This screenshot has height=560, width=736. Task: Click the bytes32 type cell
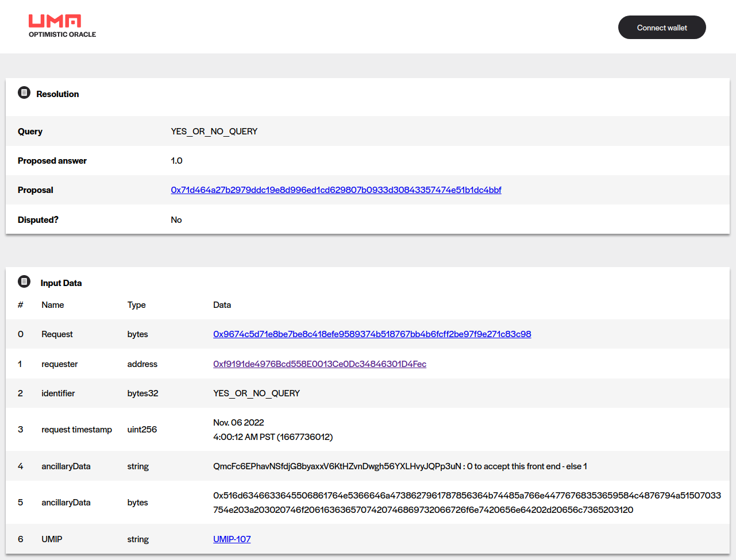click(x=143, y=393)
